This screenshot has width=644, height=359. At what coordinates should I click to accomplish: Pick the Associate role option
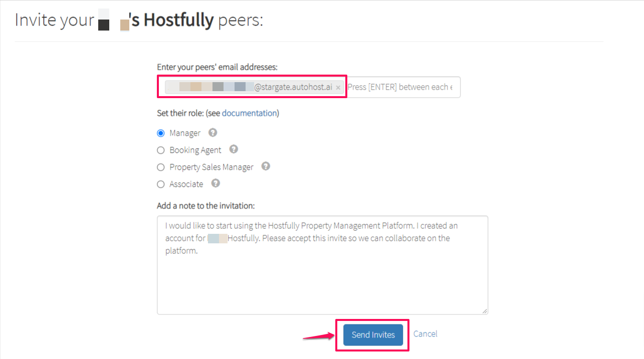(x=160, y=184)
